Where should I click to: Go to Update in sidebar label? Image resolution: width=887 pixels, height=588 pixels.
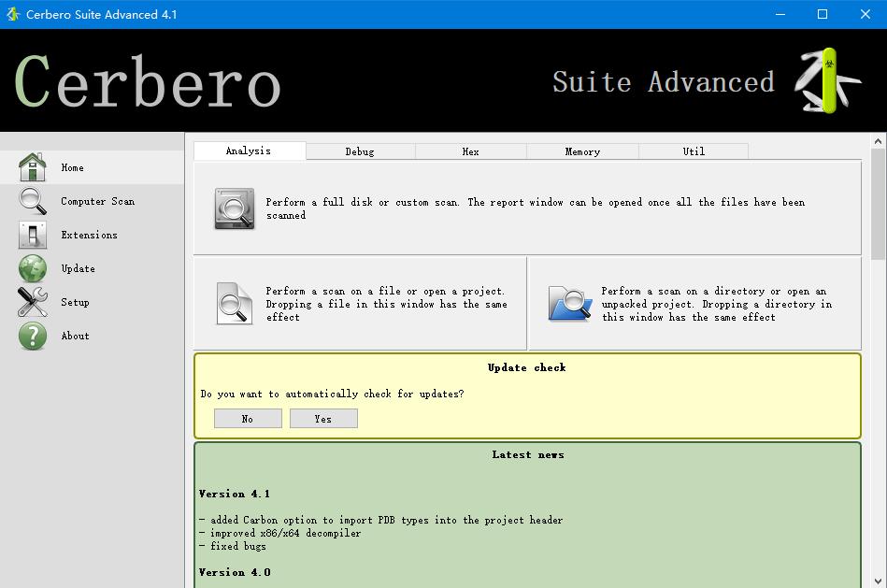point(79,269)
